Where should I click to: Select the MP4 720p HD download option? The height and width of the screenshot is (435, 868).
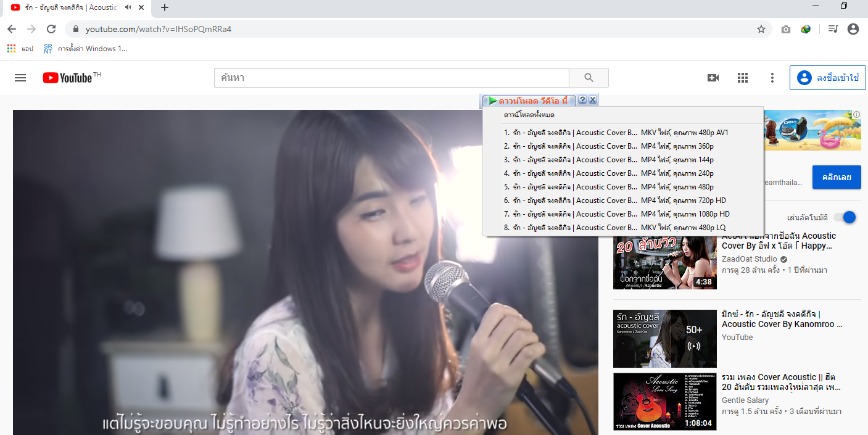(617, 201)
